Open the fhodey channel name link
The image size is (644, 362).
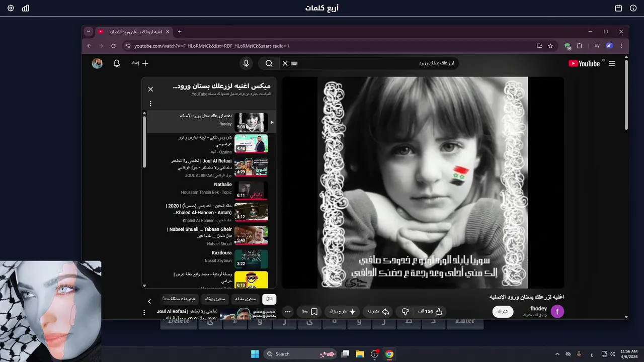pos(538,309)
